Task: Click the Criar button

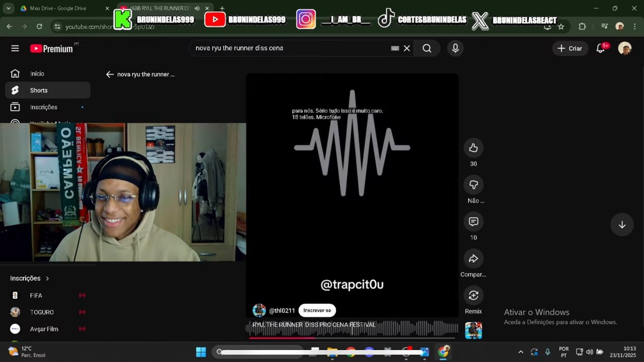Action: click(x=570, y=48)
